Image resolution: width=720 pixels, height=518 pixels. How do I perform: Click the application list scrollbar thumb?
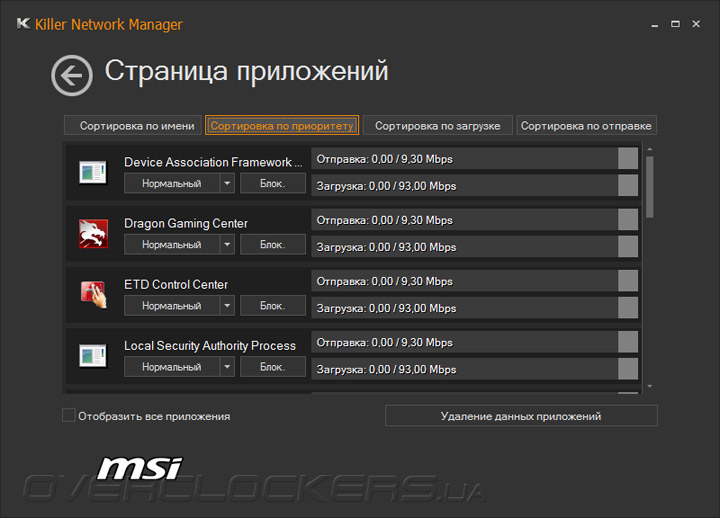tap(649, 187)
